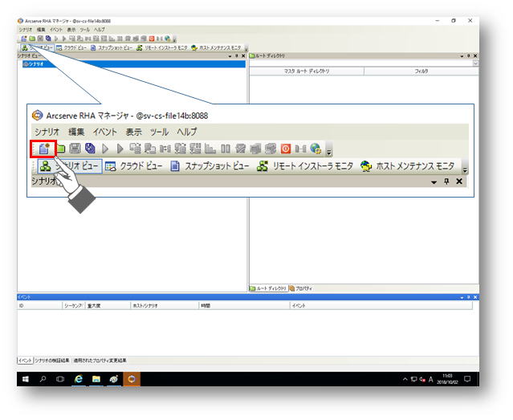This screenshot has width=513, height=420.
Task: Open イベント menu in main window menu bar
Action: [x=56, y=30]
